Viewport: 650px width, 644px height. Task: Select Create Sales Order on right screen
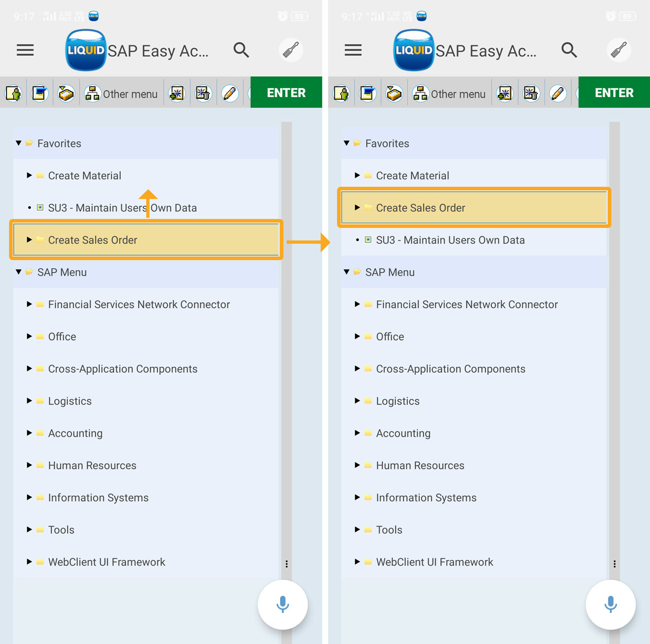tap(420, 208)
